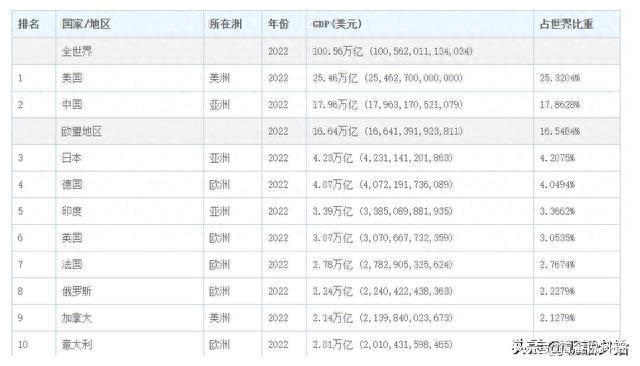Click the share value 2.2279%

557,291
